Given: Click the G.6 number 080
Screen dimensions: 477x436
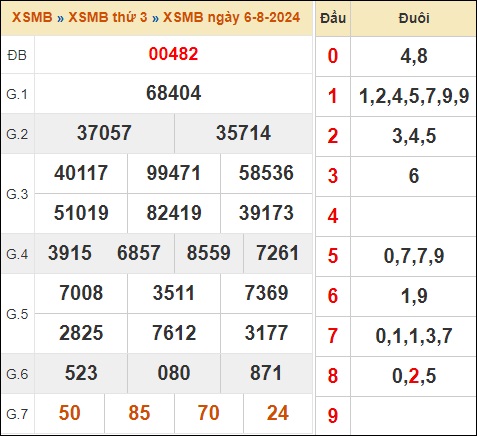Looking at the screenshot, I should pyautogui.click(x=174, y=373).
